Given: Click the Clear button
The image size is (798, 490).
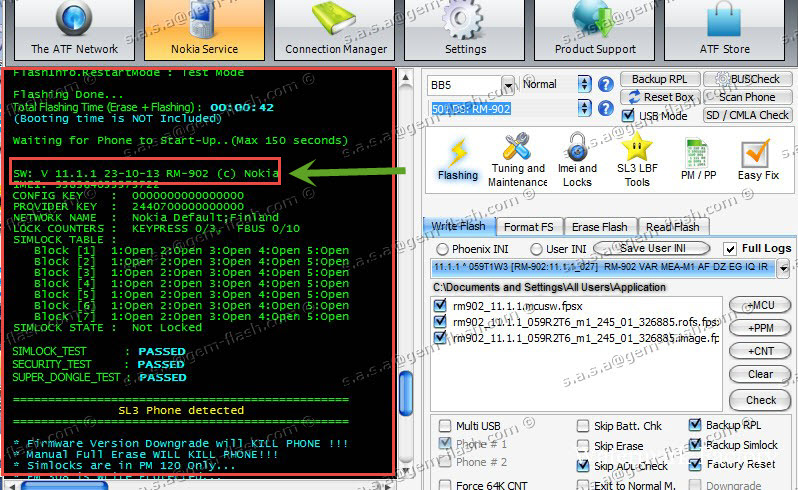Looking at the screenshot, I should tap(760, 374).
